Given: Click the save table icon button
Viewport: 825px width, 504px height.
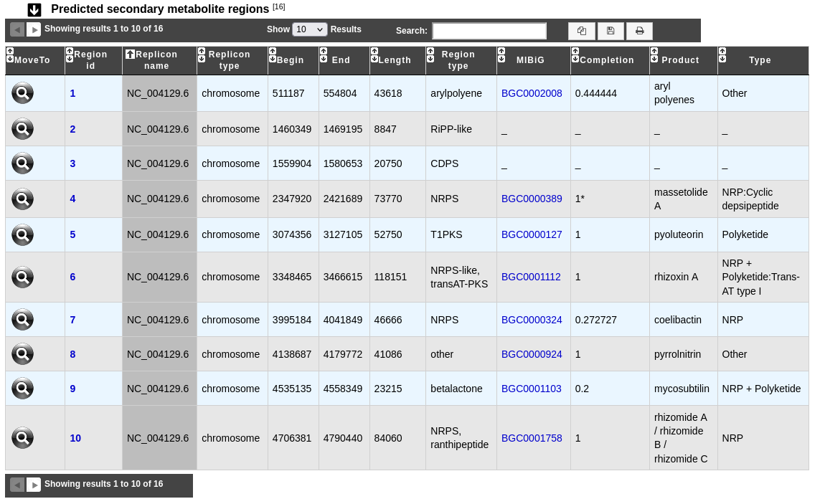Looking at the screenshot, I should tap(610, 31).
